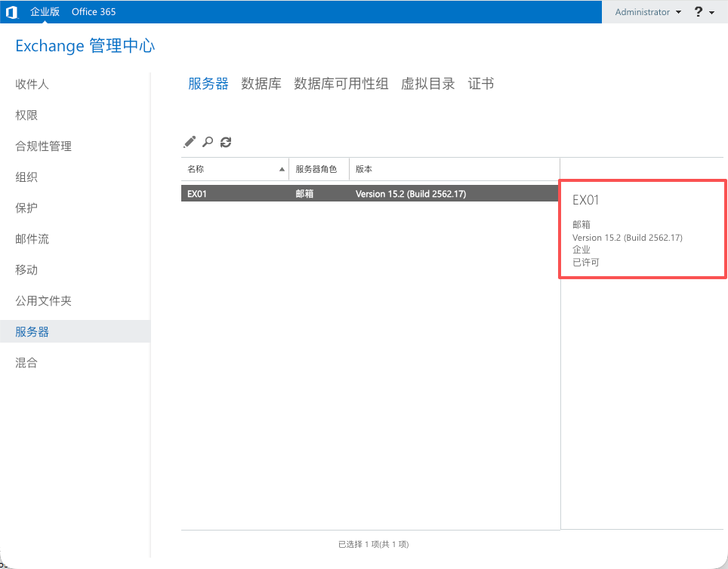Refresh the server list

point(226,142)
